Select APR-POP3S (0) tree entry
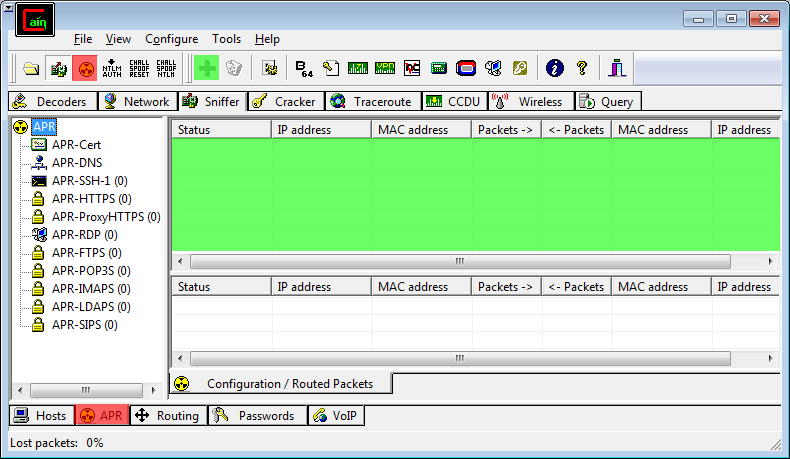The height and width of the screenshot is (459, 790). point(91,271)
